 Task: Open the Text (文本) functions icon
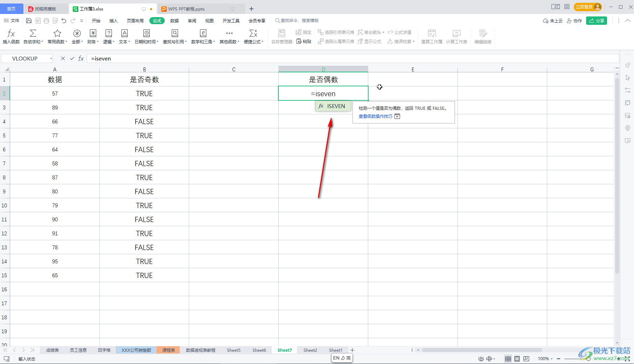coord(124,37)
